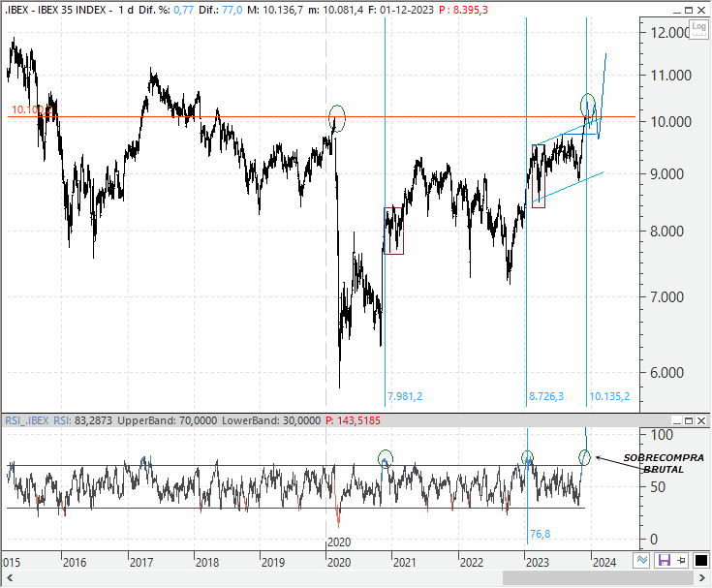Close the IBEX 35 price chart pane
712x588 pixels.
point(701,10)
